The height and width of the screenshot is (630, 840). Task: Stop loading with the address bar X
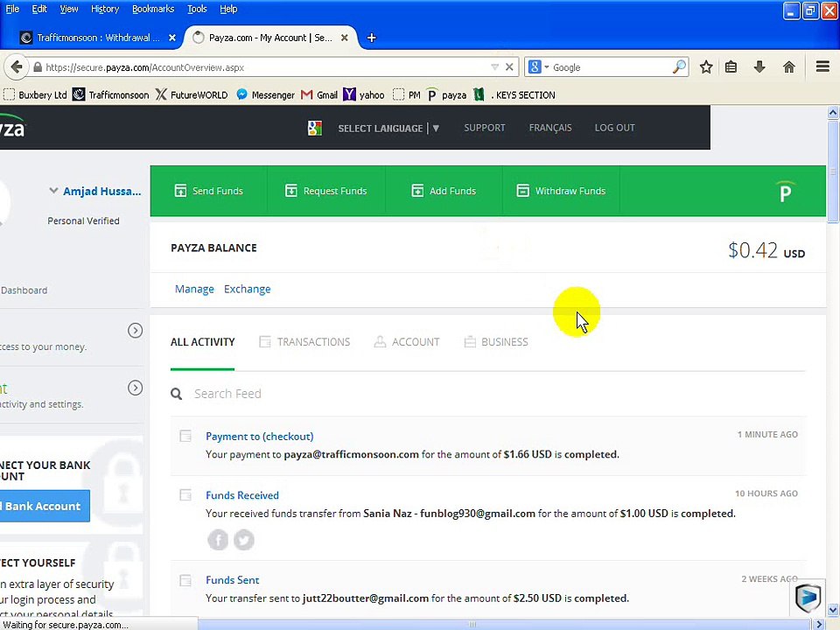pyautogui.click(x=509, y=67)
